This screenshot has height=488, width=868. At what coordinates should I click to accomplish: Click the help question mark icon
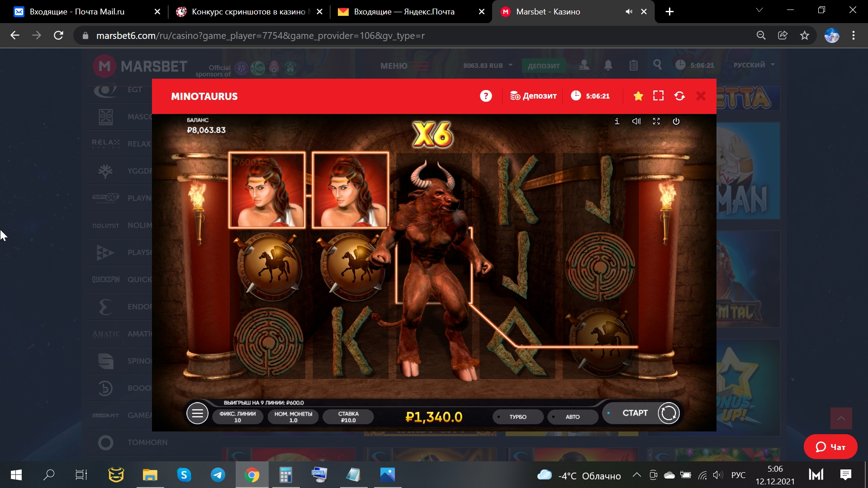[486, 96]
